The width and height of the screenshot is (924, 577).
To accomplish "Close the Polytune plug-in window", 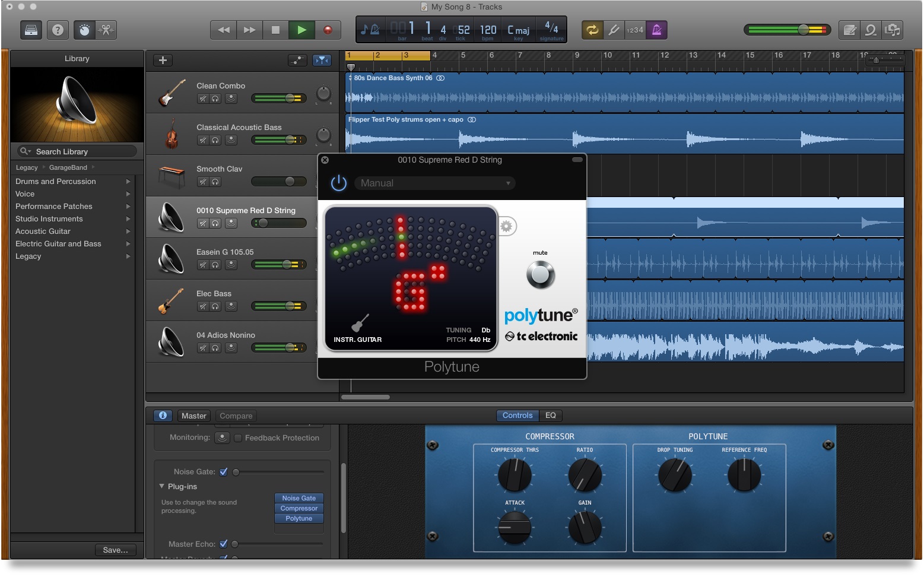I will (x=325, y=160).
